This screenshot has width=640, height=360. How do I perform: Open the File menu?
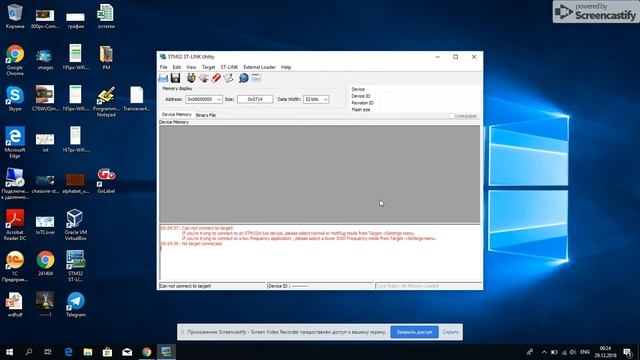pyautogui.click(x=163, y=67)
